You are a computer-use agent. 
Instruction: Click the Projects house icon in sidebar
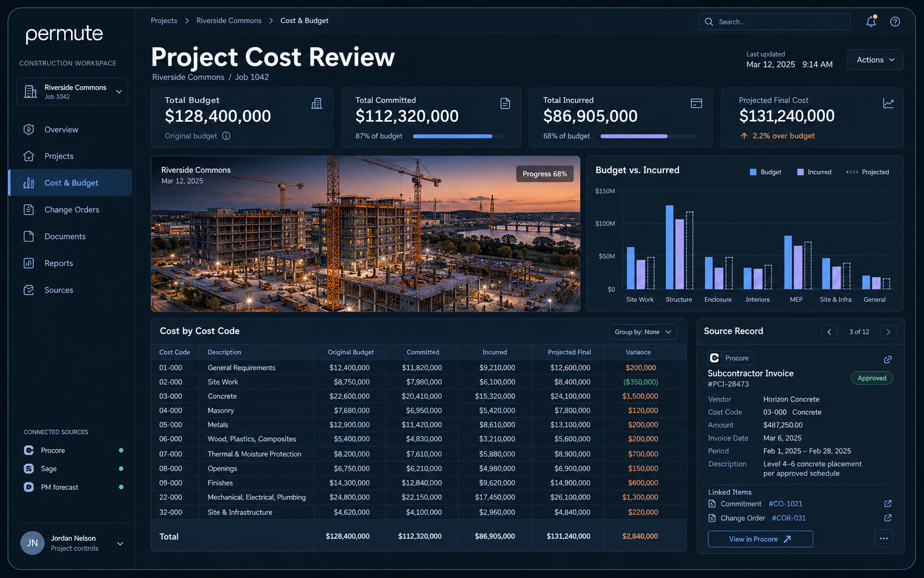tap(29, 156)
